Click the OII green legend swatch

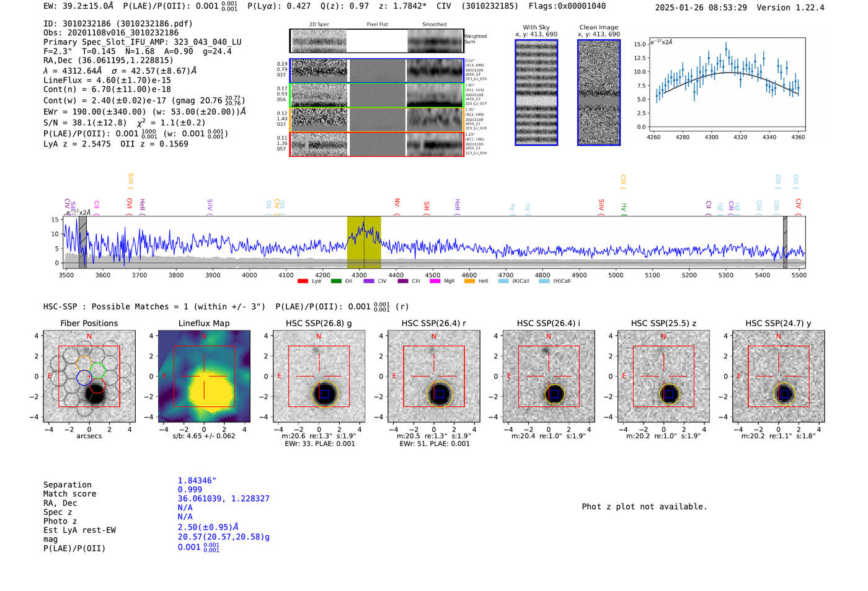[336, 281]
